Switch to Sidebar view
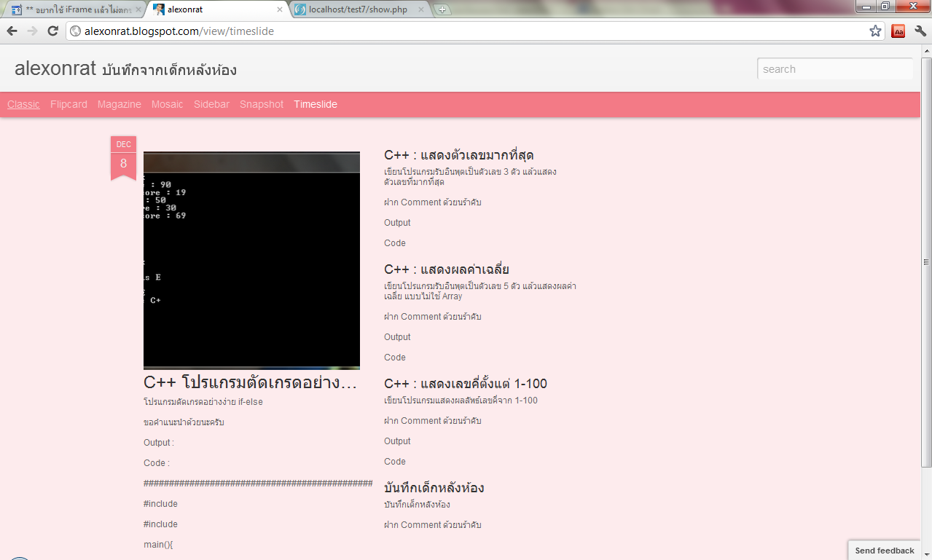Image resolution: width=932 pixels, height=560 pixels. (211, 104)
